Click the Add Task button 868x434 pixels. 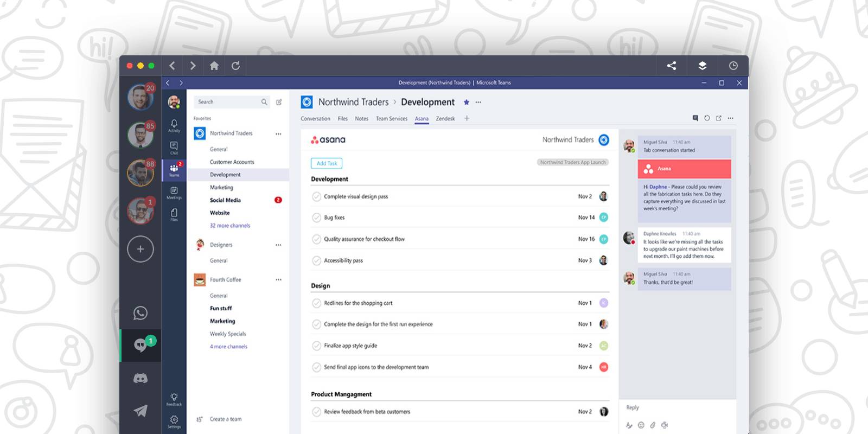[x=327, y=163]
